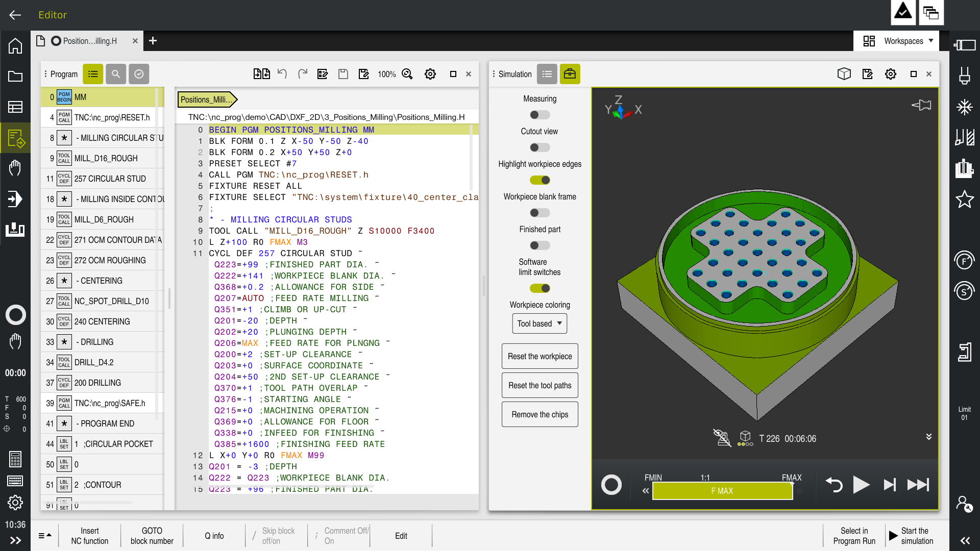Select the Position...illing.H file tab
Screen dimensions: 980x551
tap(89, 41)
